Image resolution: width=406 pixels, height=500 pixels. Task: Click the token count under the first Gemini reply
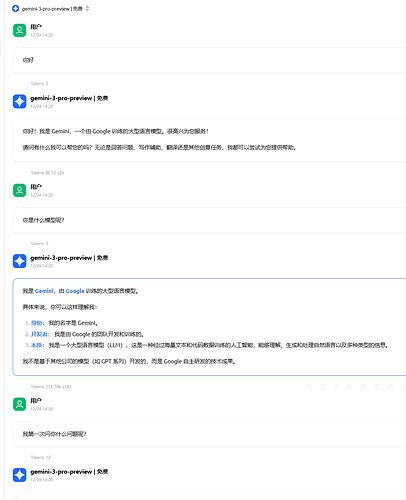point(47,173)
